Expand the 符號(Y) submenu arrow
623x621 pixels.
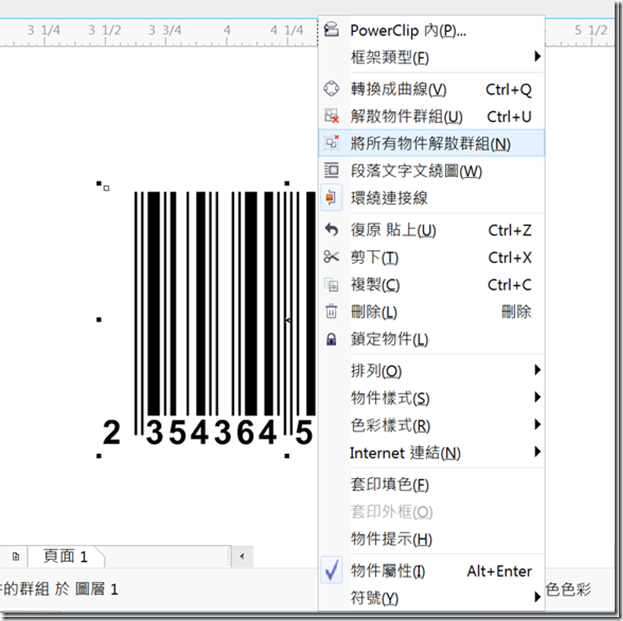(537, 596)
